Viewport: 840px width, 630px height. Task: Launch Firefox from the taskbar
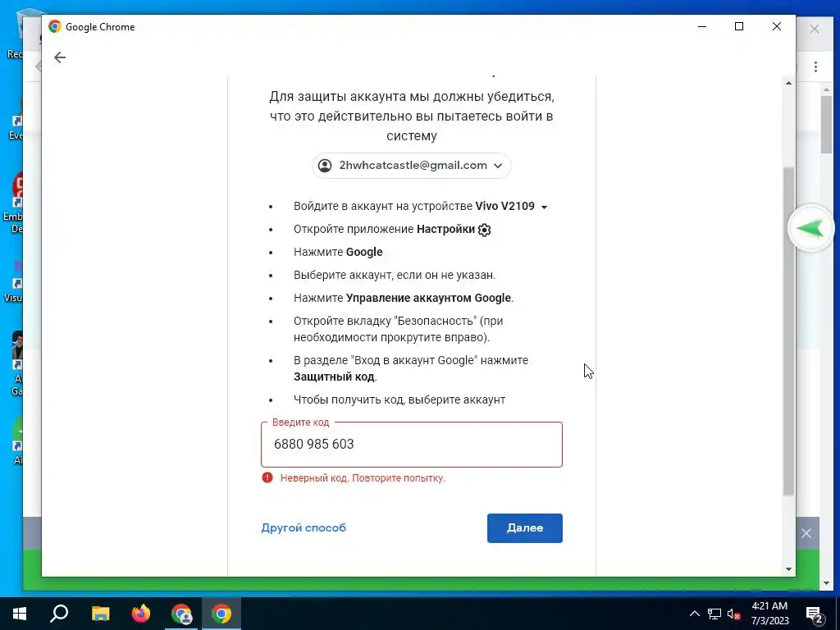point(141,614)
